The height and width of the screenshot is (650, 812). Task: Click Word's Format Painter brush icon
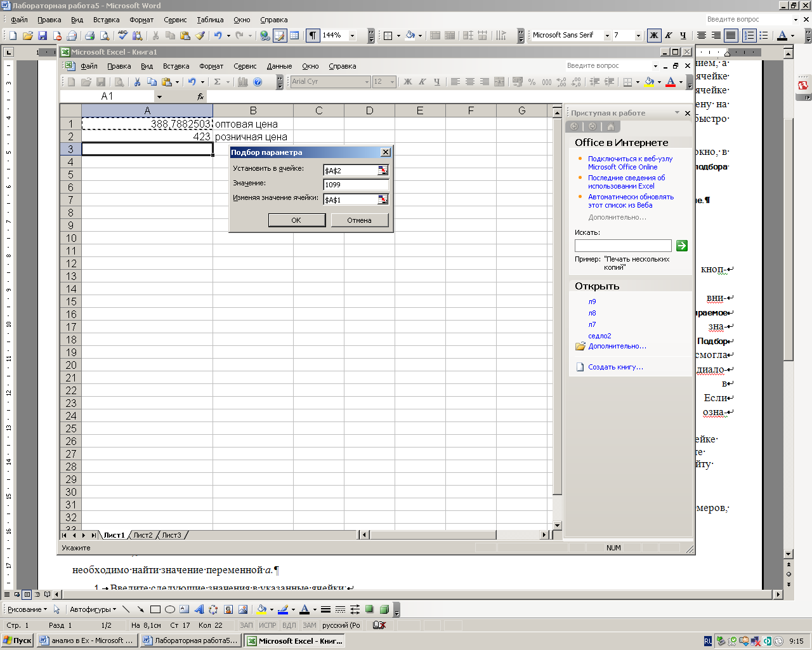[200, 36]
